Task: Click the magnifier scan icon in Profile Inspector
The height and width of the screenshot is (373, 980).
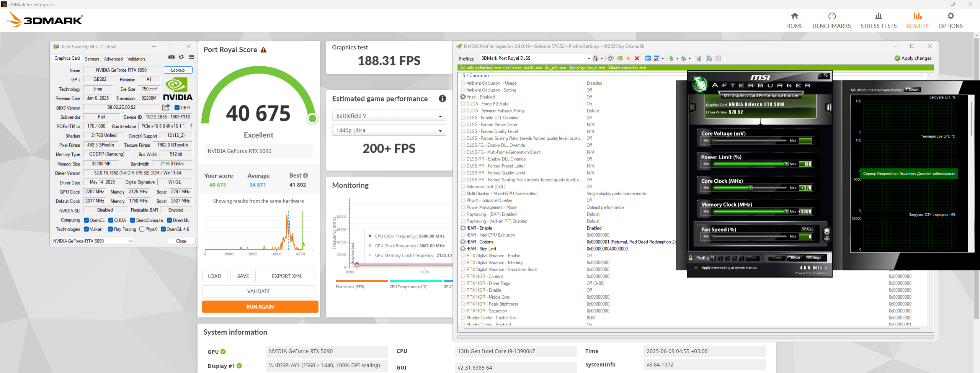Action: (709, 59)
